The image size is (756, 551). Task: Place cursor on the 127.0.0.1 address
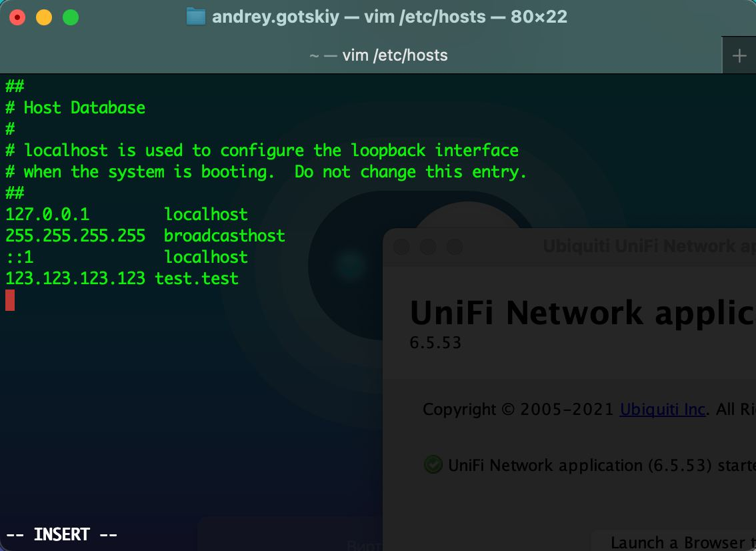click(47, 215)
